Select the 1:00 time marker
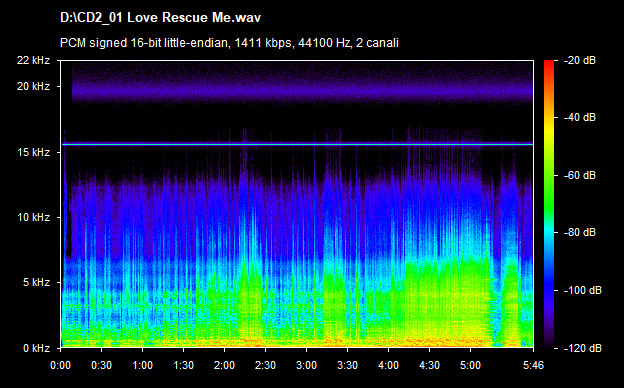The image size is (624, 388). coord(142,365)
